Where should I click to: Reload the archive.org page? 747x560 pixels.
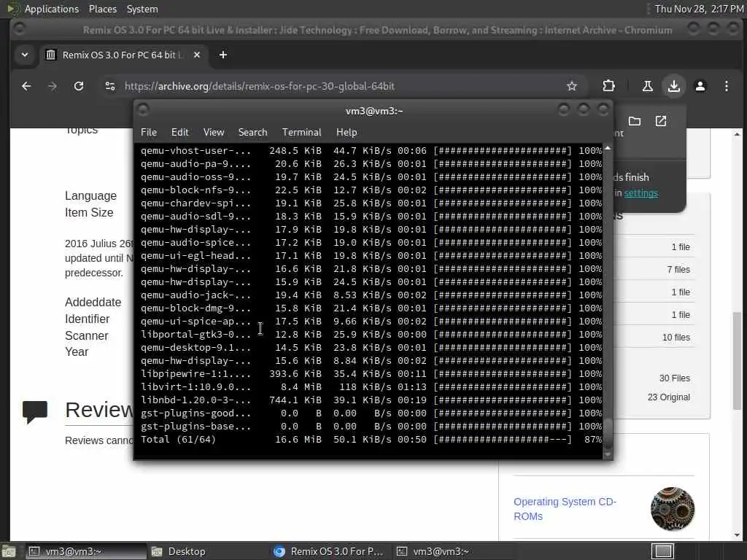(79, 86)
